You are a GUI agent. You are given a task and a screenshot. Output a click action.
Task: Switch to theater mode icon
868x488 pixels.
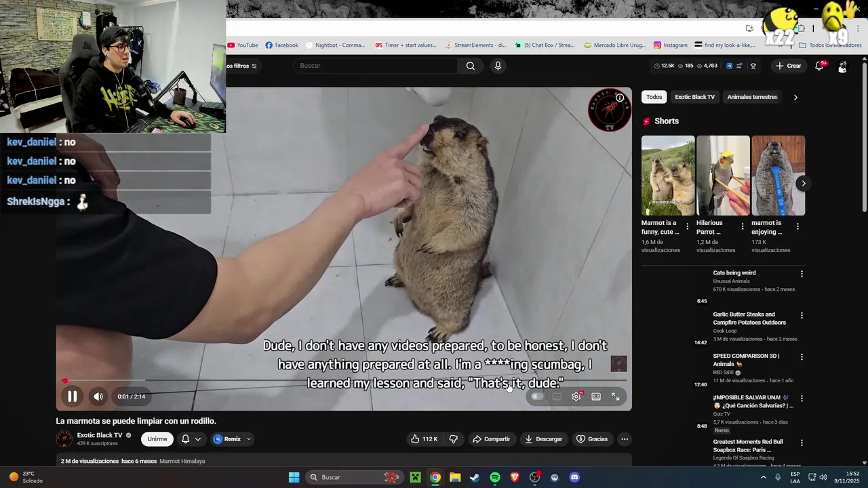[596, 396]
